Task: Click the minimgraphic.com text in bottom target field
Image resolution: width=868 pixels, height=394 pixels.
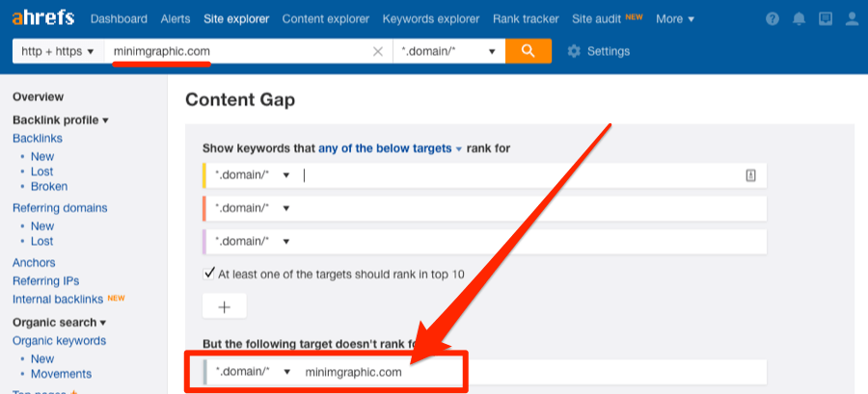Action: 353,372
